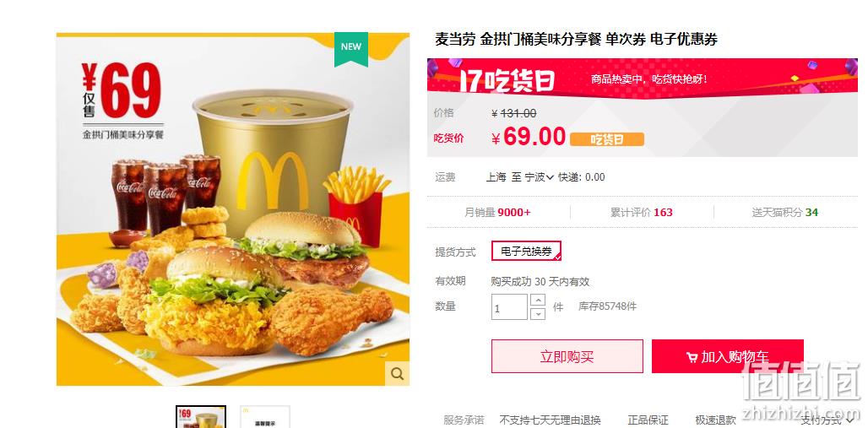Open the 宁波 destination city dropdown

[x=540, y=177]
